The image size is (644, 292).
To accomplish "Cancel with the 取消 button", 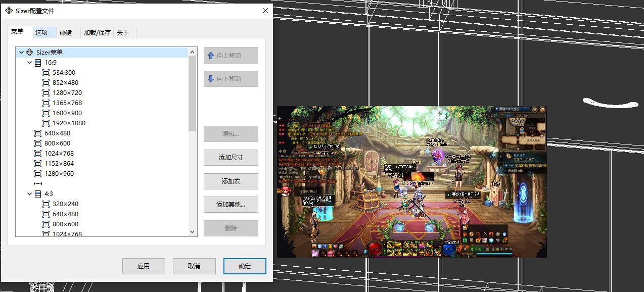I will click(194, 266).
